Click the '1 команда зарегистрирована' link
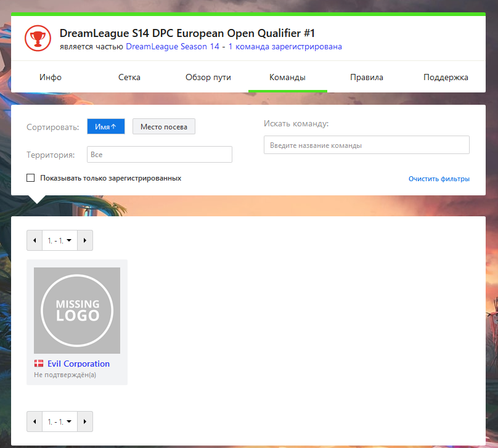The width and height of the screenshot is (498, 448). click(x=285, y=46)
